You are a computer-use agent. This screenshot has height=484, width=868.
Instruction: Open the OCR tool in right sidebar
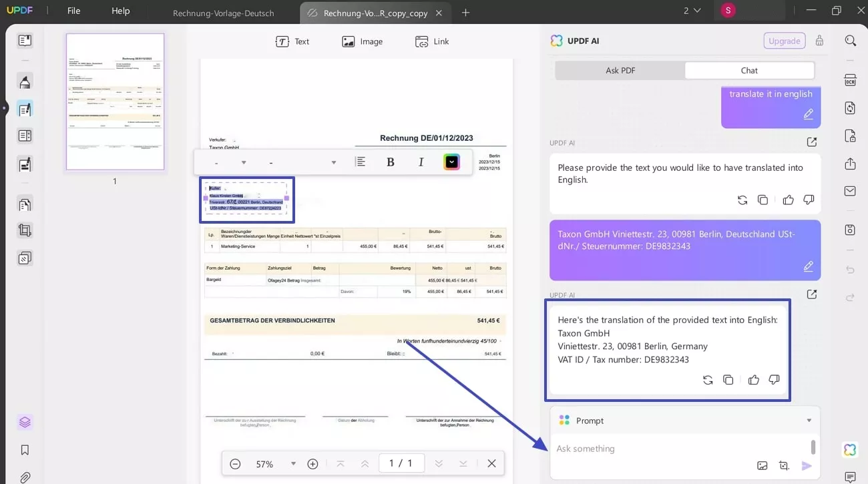[x=850, y=79]
